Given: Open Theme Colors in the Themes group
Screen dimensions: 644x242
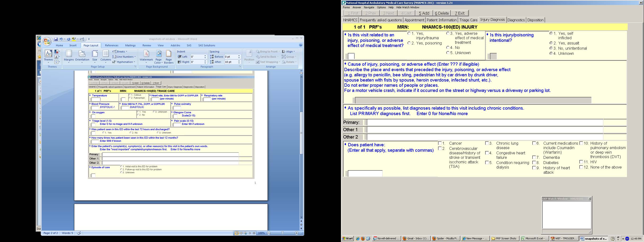Looking at the screenshot, I should pyautogui.click(x=57, y=52).
